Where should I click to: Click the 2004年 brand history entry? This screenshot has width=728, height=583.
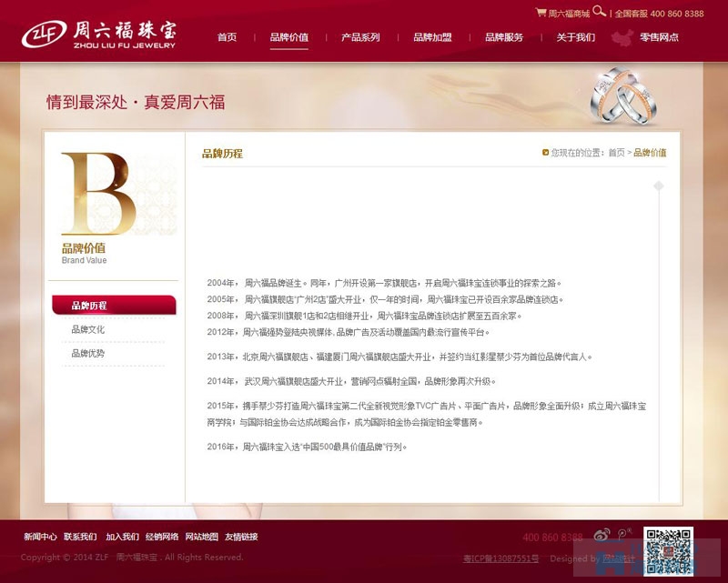384,283
